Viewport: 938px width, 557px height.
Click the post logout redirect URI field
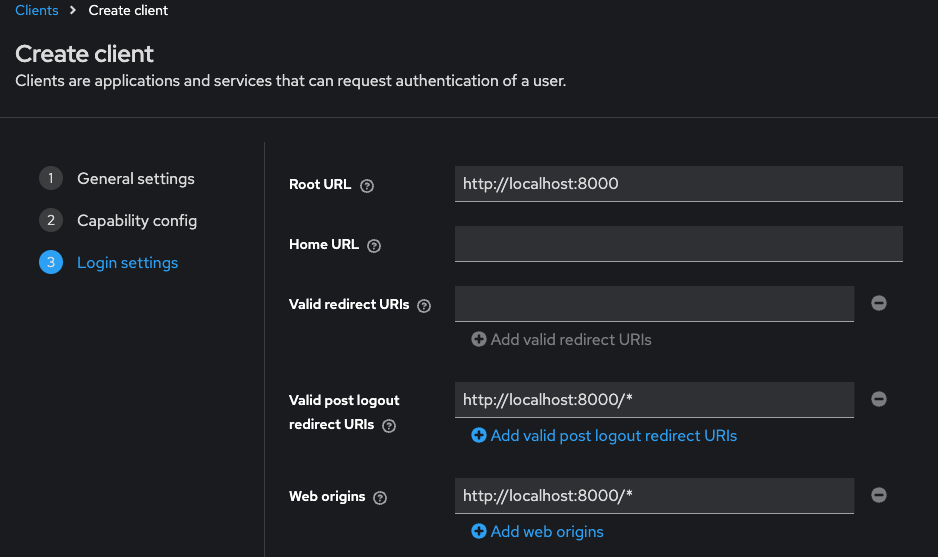click(654, 400)
